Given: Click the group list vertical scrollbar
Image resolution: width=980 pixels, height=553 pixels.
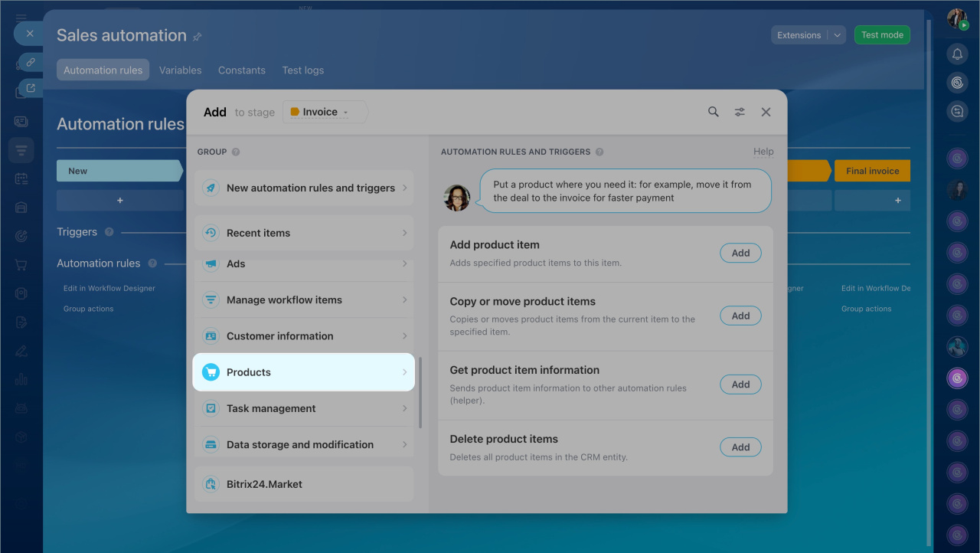Looking at the screenshot, I should click(x=420, y=391).
